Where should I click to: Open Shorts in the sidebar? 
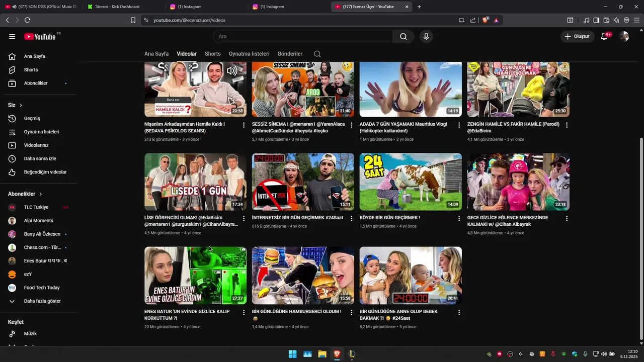point(40,70)
